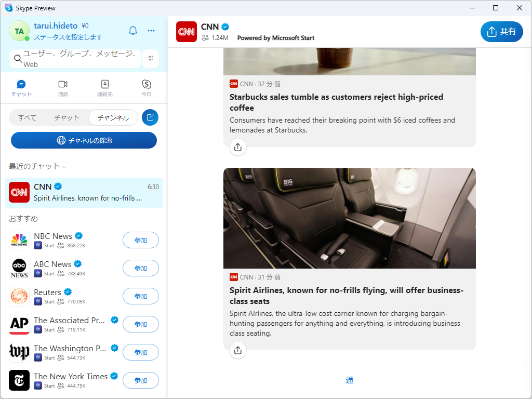This screenshot has height=399, width=532.
Task: Select the チャンネル filter pill
Action: tap(113, 117)
